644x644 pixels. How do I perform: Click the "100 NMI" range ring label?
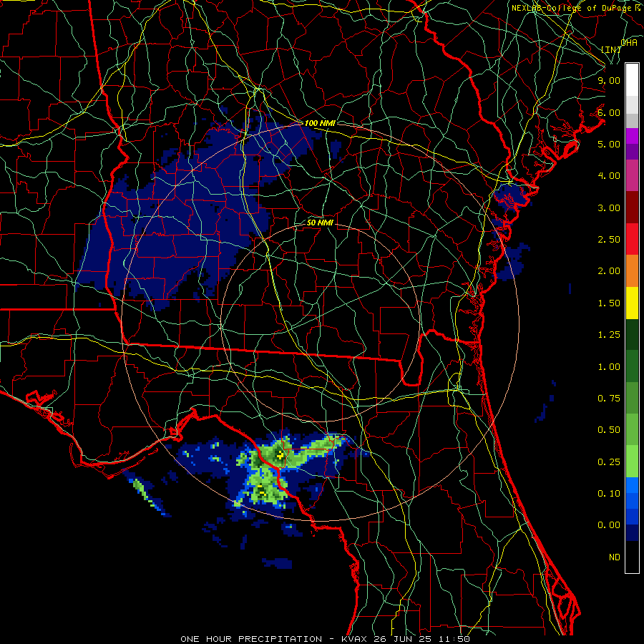pos(320,123)
